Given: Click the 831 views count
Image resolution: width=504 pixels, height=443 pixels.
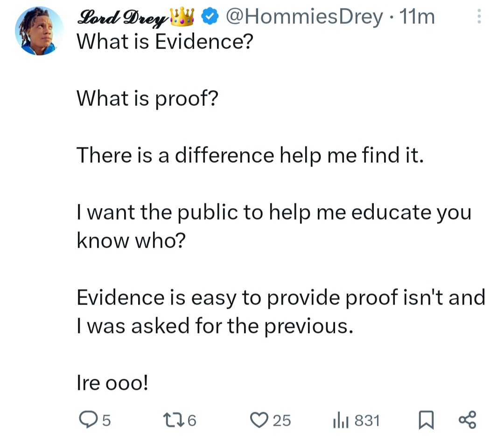Looking at the screenshot, I should (367, 421).
